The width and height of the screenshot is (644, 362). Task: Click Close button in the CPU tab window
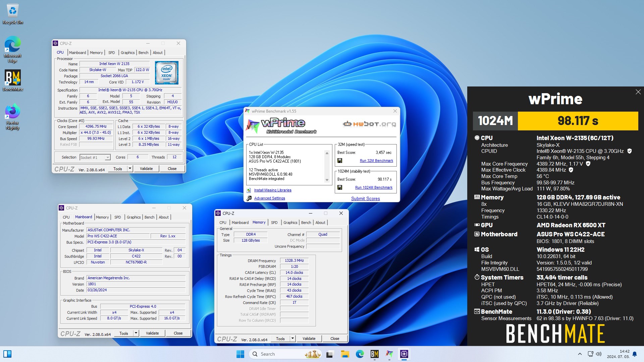[172, 169]
